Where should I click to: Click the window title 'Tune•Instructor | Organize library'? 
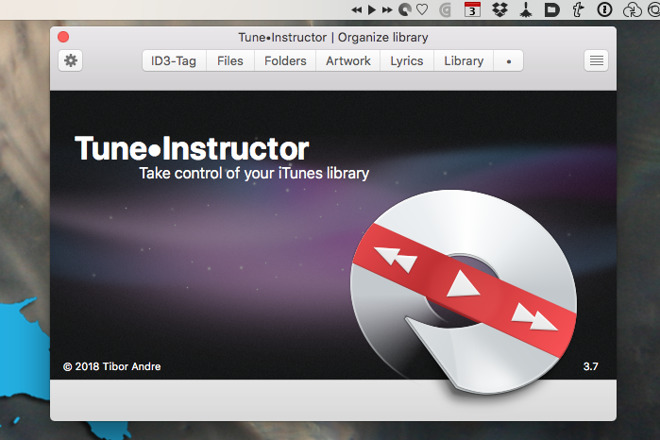[x=333, y=37]
